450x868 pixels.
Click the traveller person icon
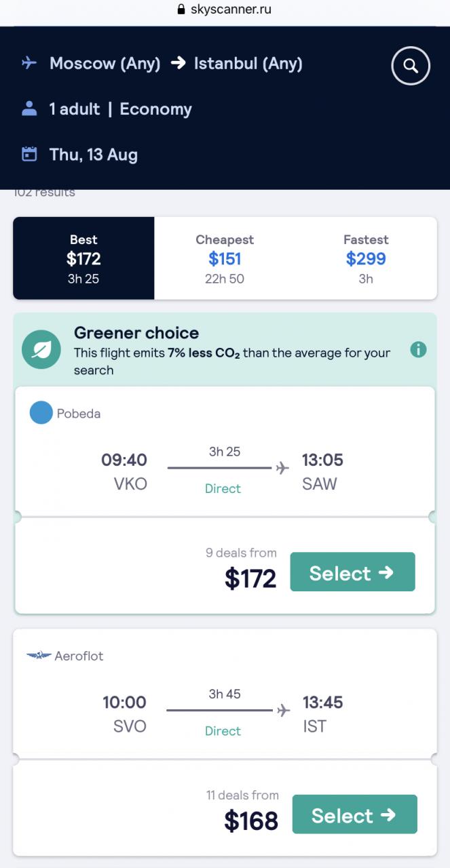coord(29,109)
